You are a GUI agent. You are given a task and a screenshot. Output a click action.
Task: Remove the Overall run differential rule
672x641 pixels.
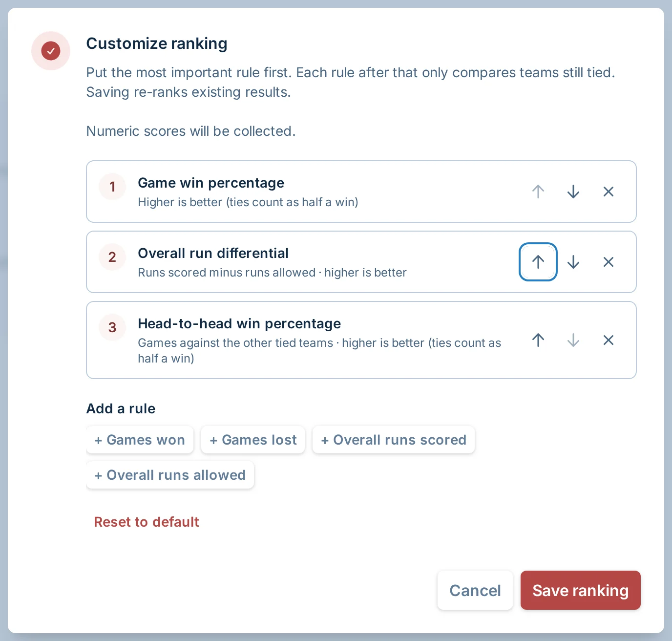(x=609, y=262)
